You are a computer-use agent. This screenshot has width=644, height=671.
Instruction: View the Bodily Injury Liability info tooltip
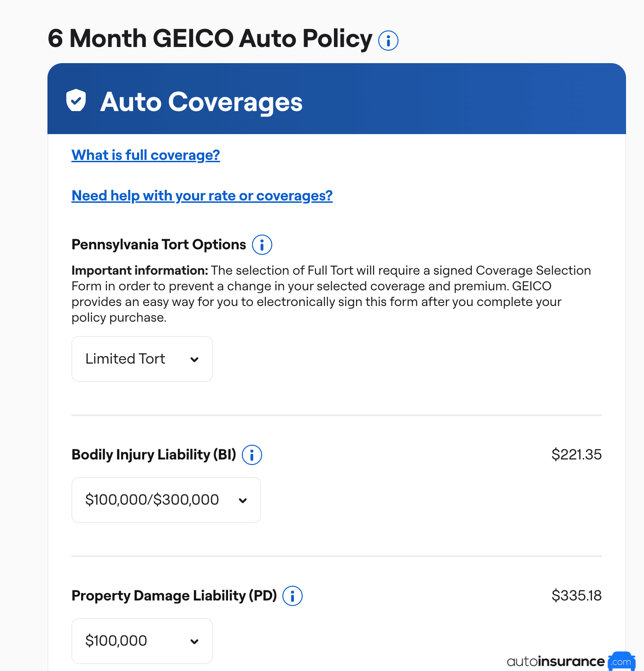(x=252, y=455)
